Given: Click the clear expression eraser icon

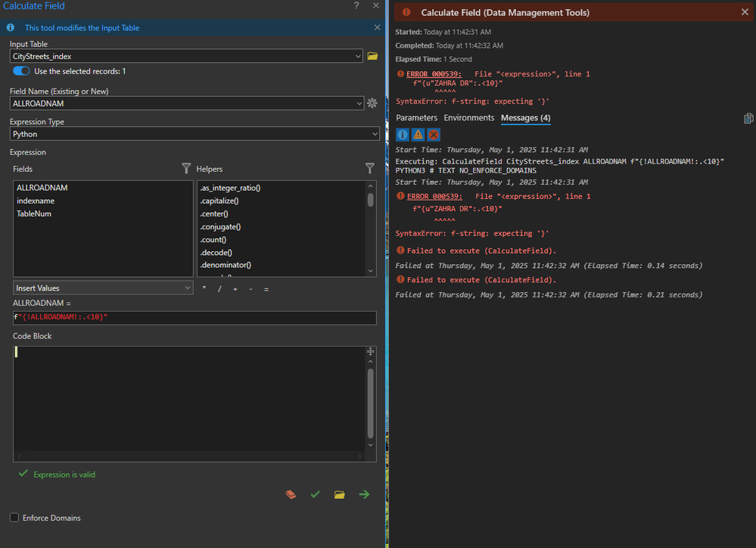Looking at the screenshot, I should point(291,494).
